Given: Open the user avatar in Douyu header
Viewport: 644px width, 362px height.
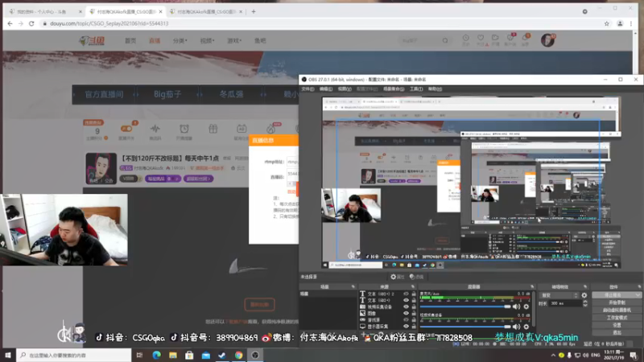Looking at the screenshot, I should coord(547,40).
